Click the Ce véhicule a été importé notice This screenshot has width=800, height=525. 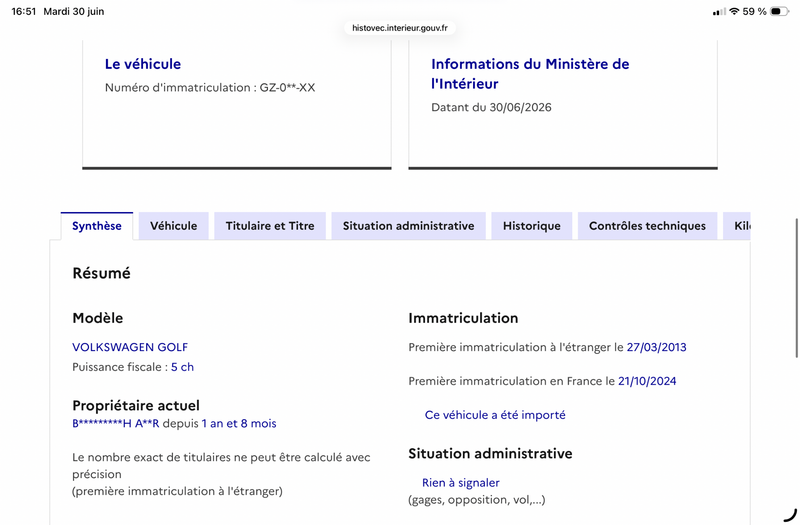[495, 415]
